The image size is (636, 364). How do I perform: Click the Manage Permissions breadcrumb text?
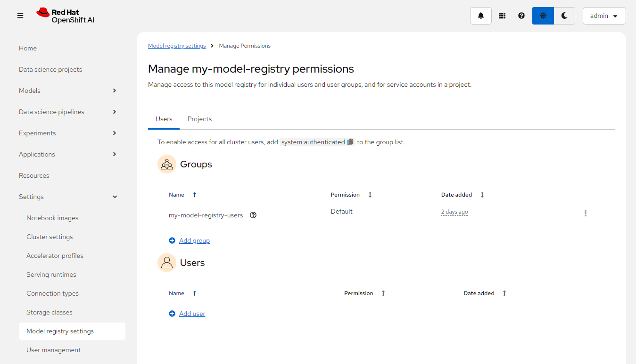[245, 46]
